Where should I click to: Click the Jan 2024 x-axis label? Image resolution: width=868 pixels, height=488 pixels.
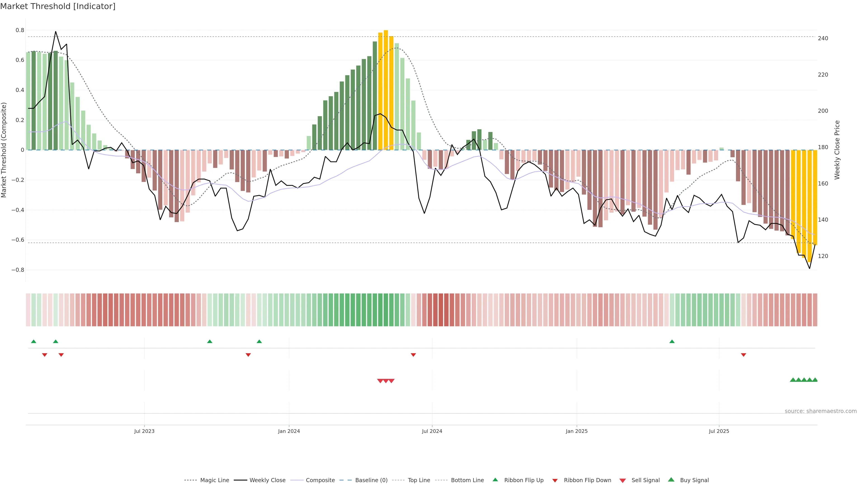(x=289, y=431)
